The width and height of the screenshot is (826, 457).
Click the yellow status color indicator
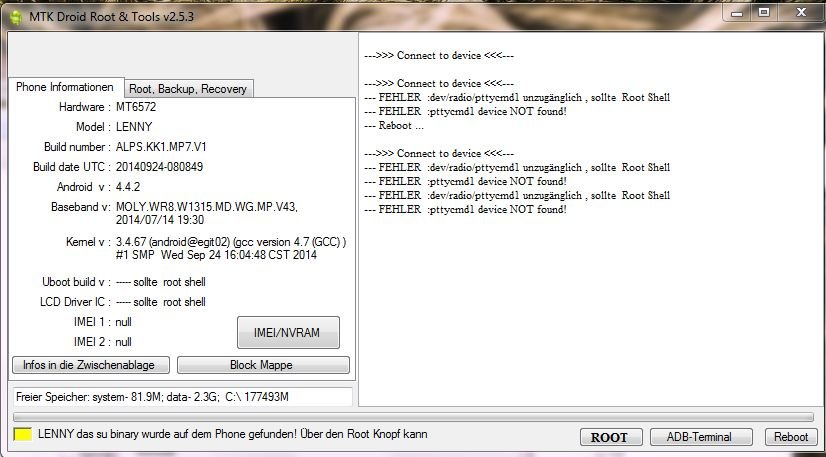(22, 434)
